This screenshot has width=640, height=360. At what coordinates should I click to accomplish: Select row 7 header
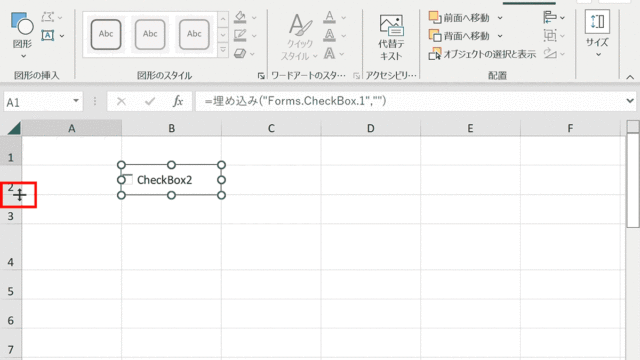pyautogui.click(x=11, y=344)
